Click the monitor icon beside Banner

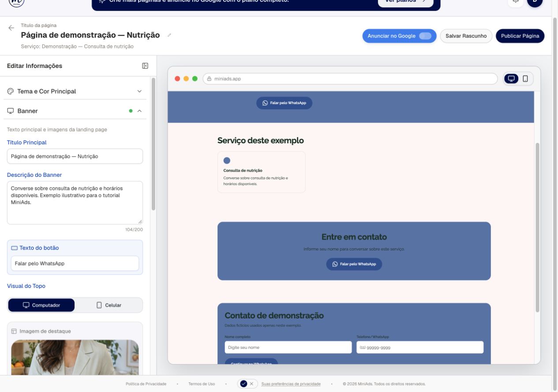[x=11, y=111]
